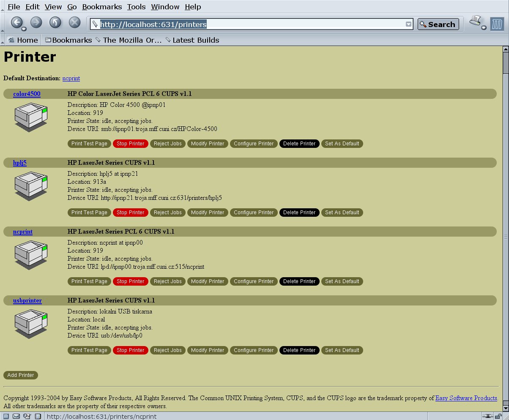Click the Home bookmark toolbar button

coord(23,40)
